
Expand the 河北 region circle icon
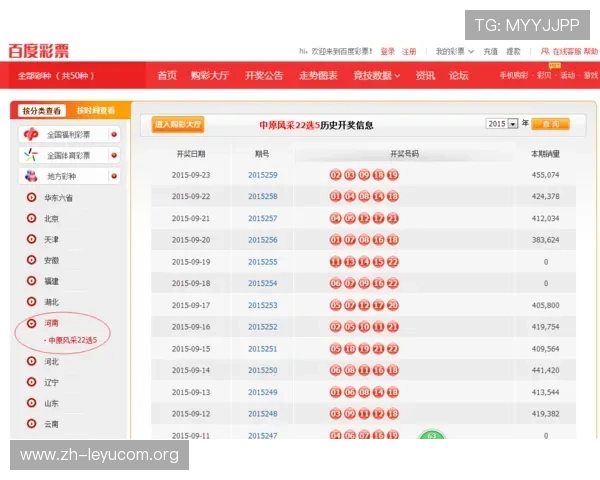pyautogui.click(x=31, y=361)
